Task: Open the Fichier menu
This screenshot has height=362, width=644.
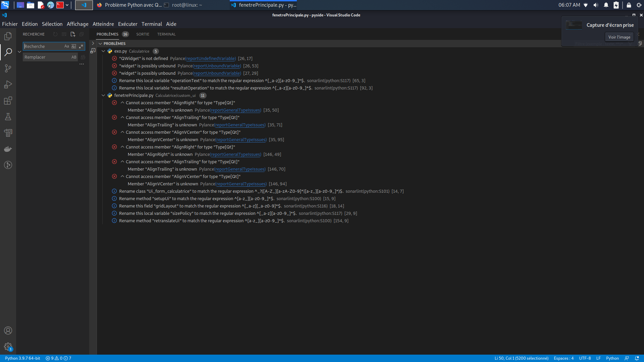Action: (10, 24)
